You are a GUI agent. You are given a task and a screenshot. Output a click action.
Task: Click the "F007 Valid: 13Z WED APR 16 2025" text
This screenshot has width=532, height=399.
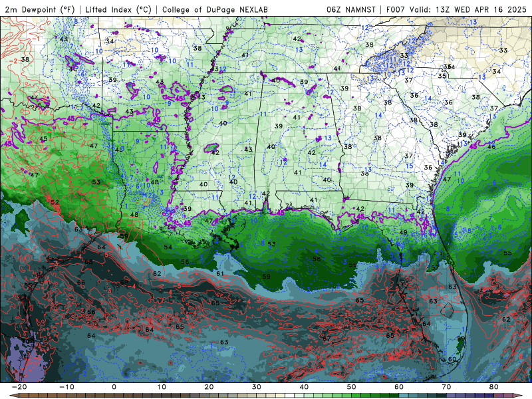(456, 9)
